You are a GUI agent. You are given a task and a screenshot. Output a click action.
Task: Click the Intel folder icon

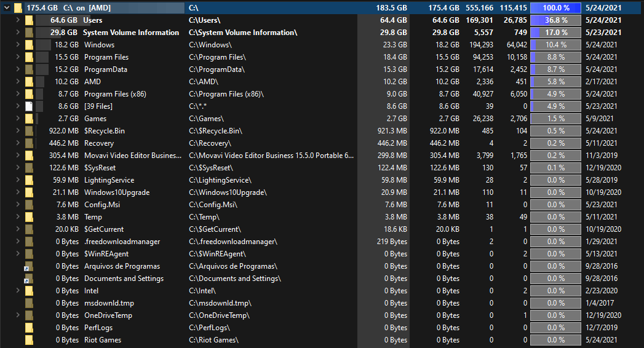click(x=29, y=291)
